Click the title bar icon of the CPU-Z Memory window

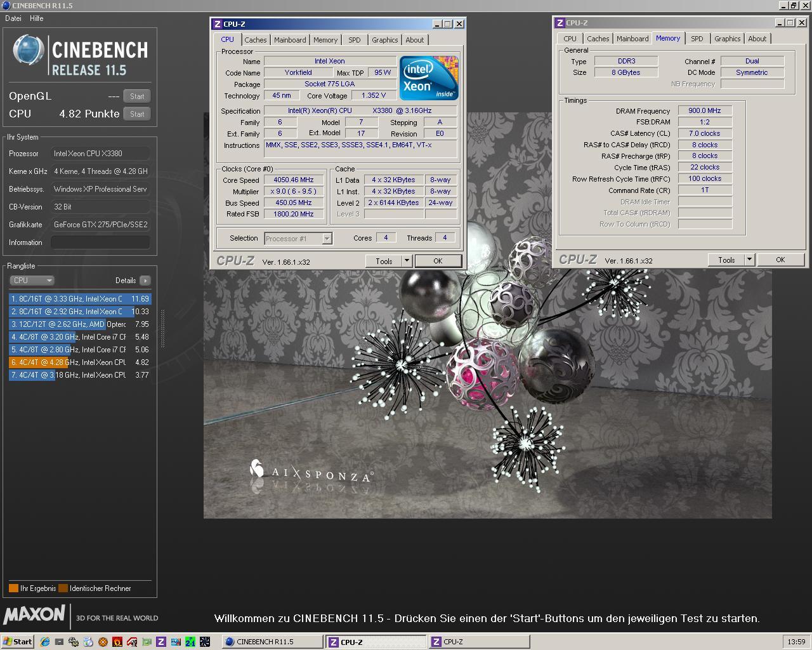[x=560, y=23]
